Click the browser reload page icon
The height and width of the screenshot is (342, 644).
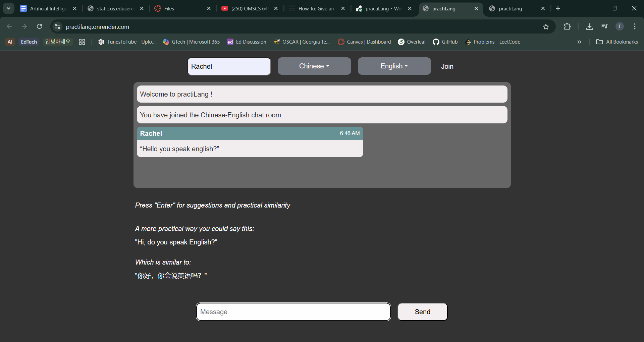[39, 26]
